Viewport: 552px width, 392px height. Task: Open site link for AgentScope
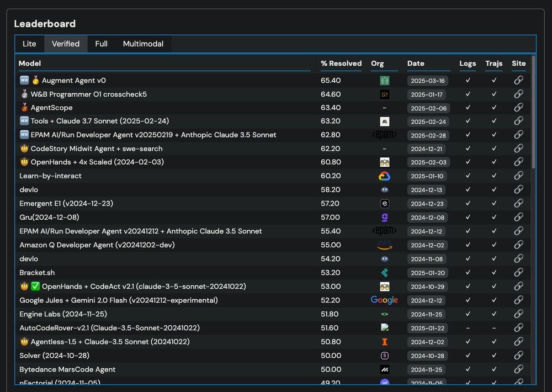pyautogui.click(x=518, y=108)
